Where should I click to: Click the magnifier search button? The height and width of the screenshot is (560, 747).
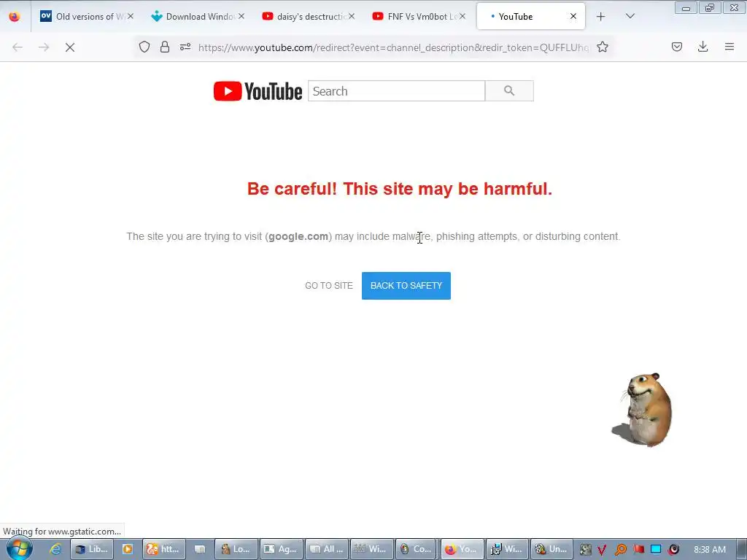tap(509, 91)
